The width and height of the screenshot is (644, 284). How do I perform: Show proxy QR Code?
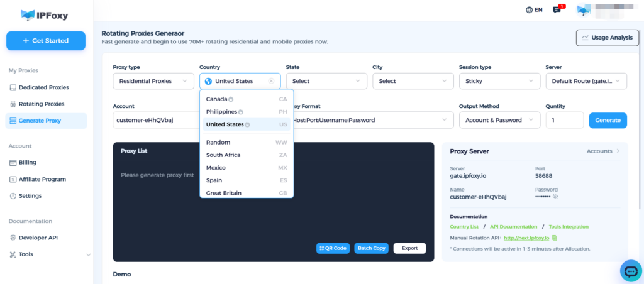(333, 248)
